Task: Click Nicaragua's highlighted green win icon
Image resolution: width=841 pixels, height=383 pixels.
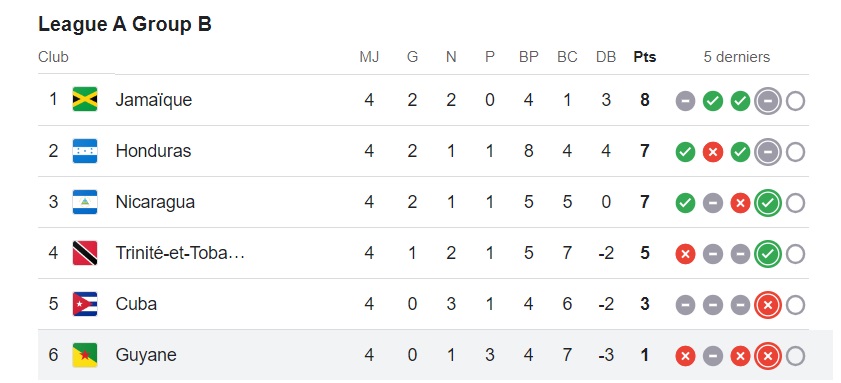Action: [x=768, y=203]
